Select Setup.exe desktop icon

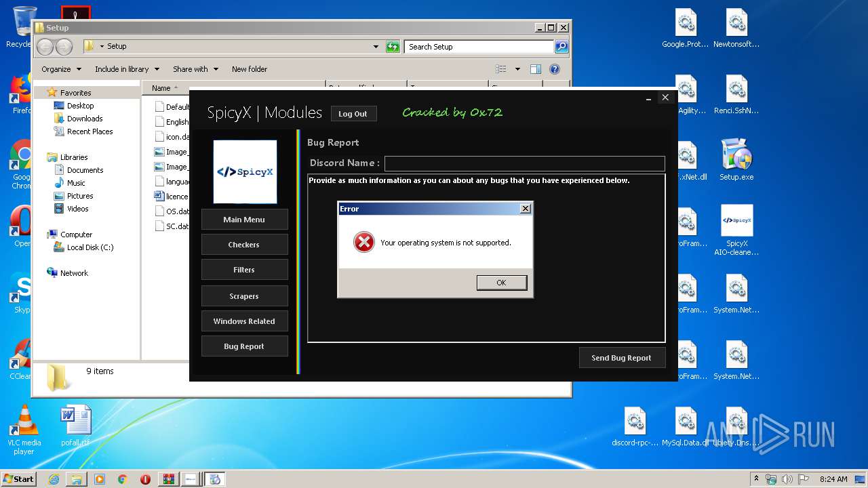(736, 160)
